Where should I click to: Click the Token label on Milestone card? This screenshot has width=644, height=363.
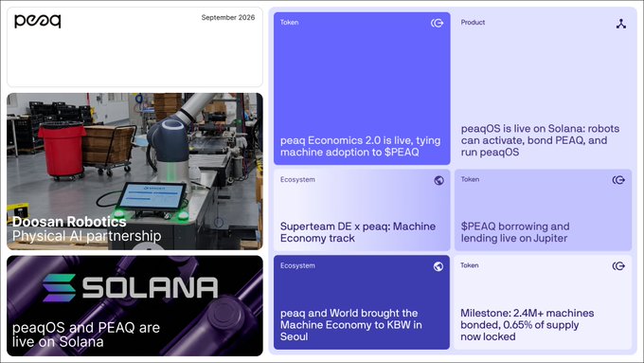pyautogui.click(x=470, y=265)
